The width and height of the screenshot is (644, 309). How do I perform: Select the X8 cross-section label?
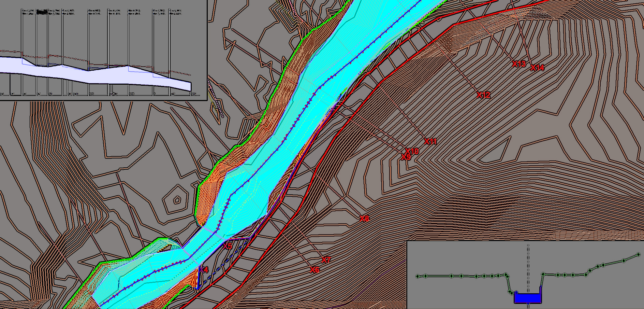point(365,219)
